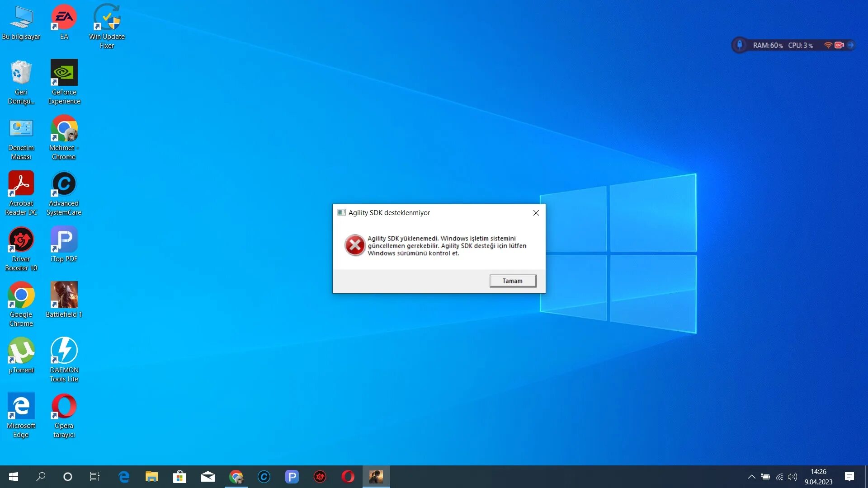Open Microsoft Store from the taskbar
The image size is (868, 488).
click(179, 477)
